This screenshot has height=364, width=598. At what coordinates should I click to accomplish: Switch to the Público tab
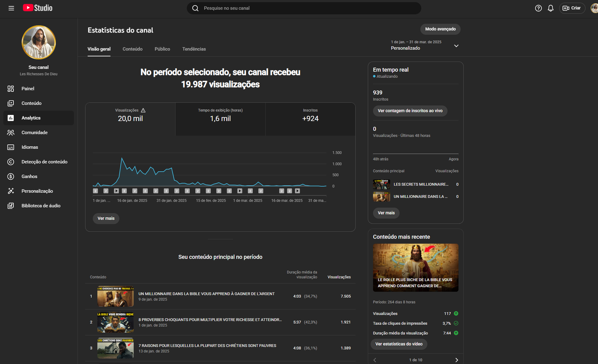(162, 49)
